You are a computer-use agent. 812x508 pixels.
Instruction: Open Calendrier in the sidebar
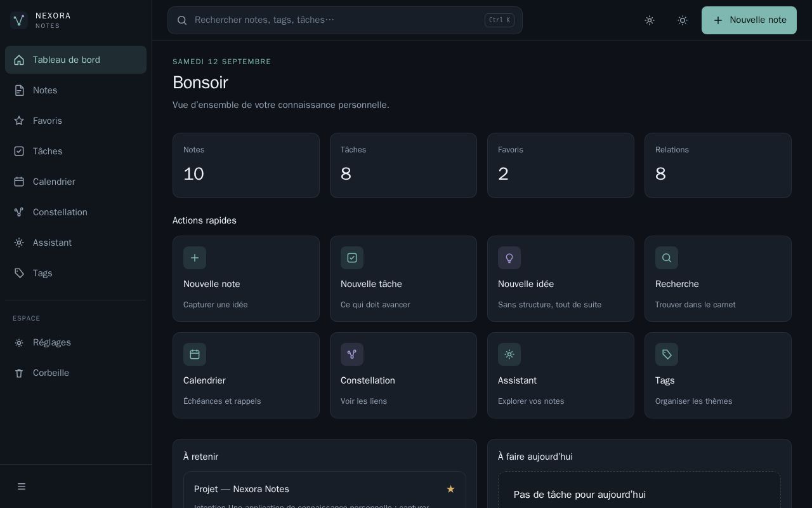coord(75,182)
